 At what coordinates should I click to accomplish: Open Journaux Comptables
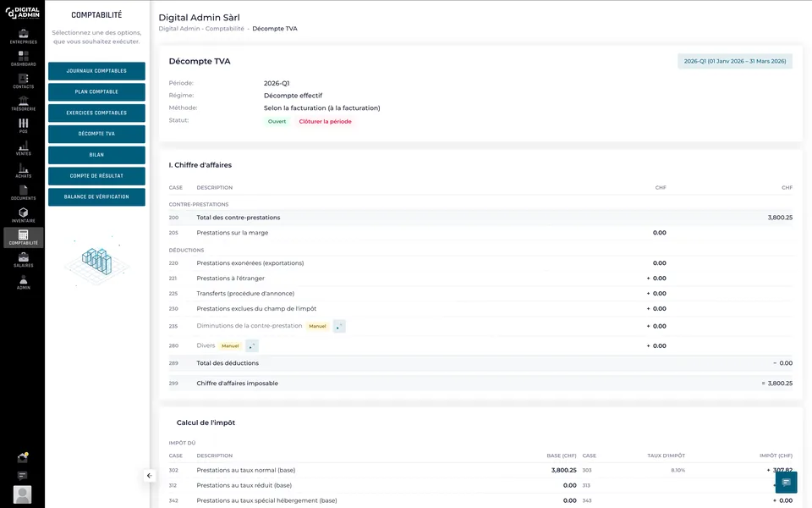pyautogui.click(x=96, y=71)
